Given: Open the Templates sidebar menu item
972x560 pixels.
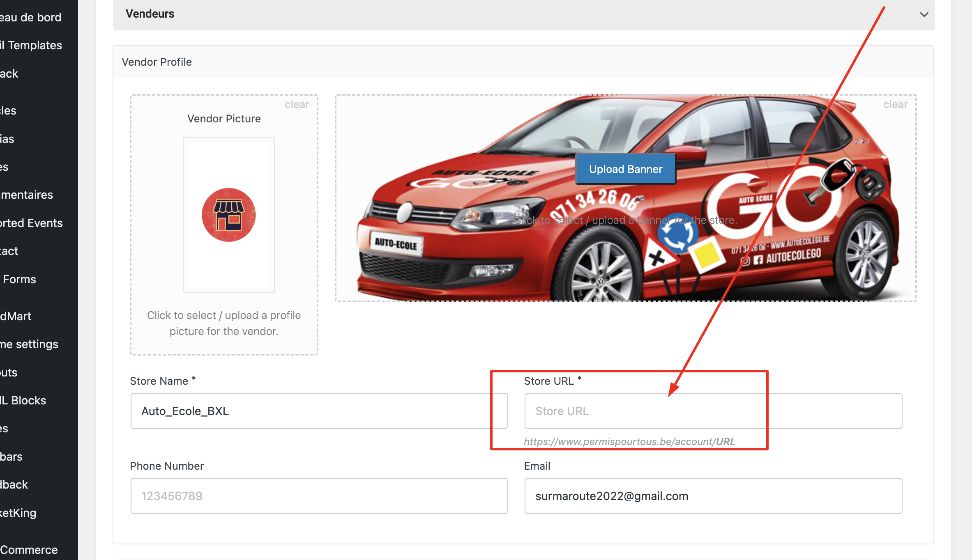Looking at the screenshot, I should [31, 45].
